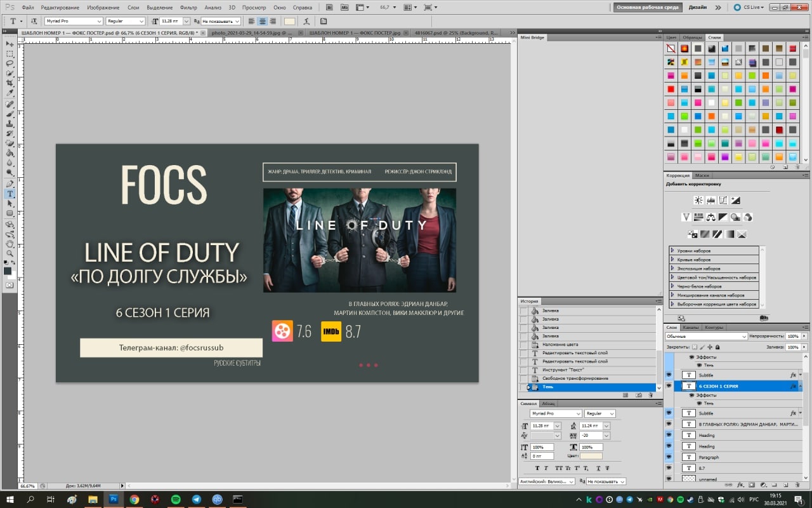Image resolution: width=812 pixels, height=508 pixels.
Task: Toggle visibility of the unnamed layer
Action: tap(669, 479)
